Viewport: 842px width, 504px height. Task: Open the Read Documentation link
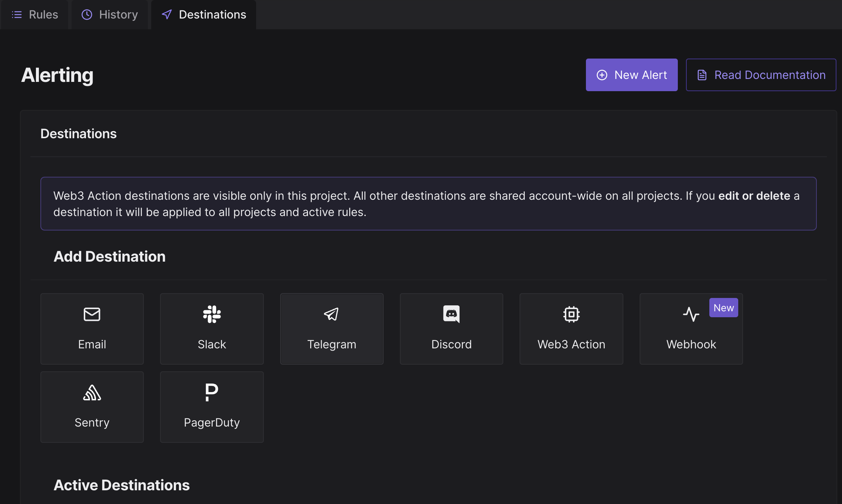761,75
